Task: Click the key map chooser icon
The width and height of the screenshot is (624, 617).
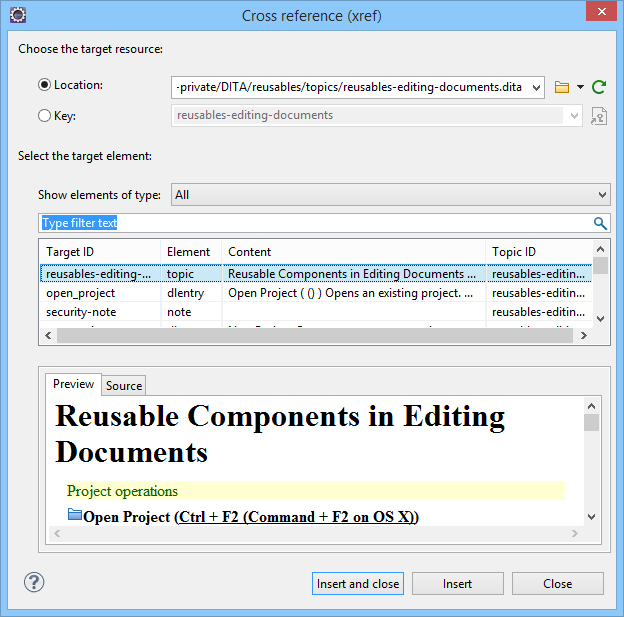Action: (x=599, y=116)
